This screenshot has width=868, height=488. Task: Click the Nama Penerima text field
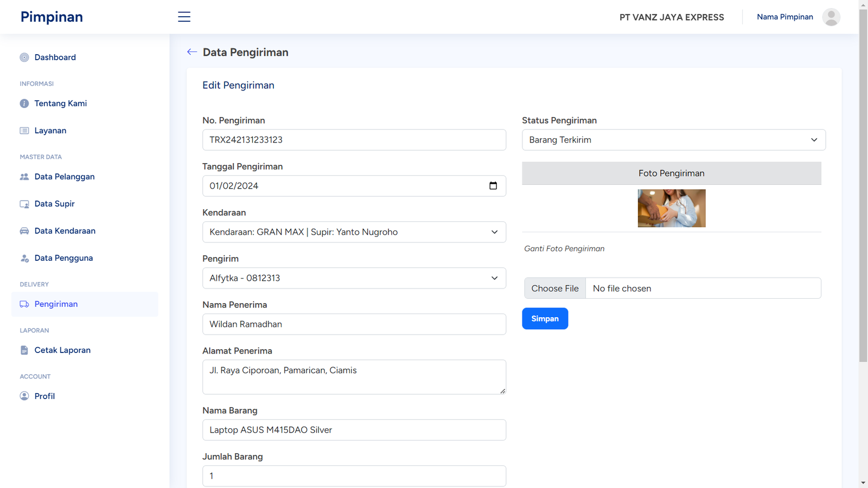tap(354, 324)
